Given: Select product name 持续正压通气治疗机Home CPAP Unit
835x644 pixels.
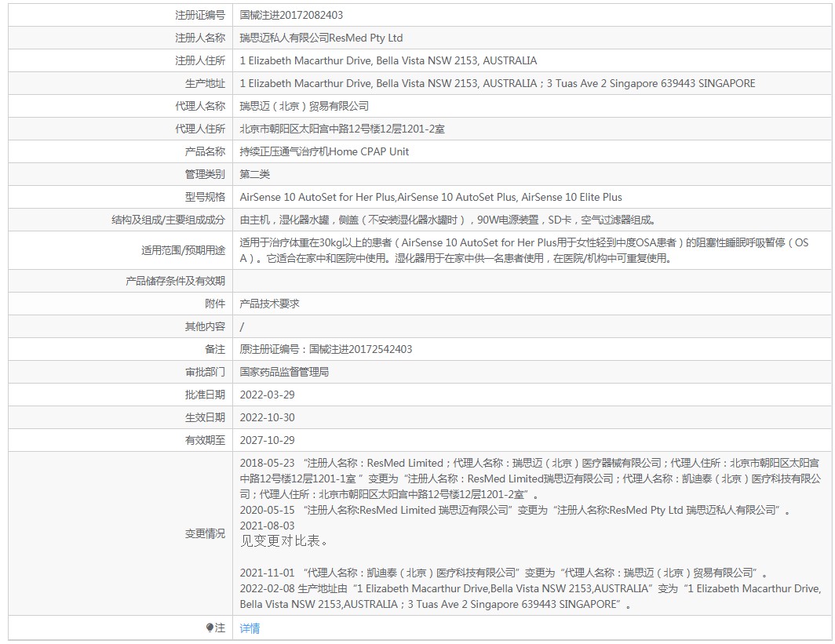Looking at the screenshot, I should point(324,151).
